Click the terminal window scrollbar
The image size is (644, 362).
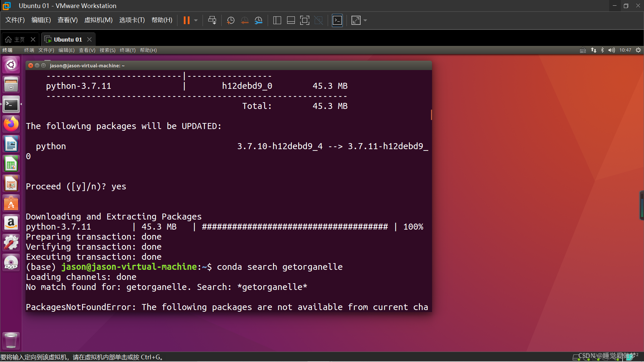pyautogui.click(x=431, y=115)
